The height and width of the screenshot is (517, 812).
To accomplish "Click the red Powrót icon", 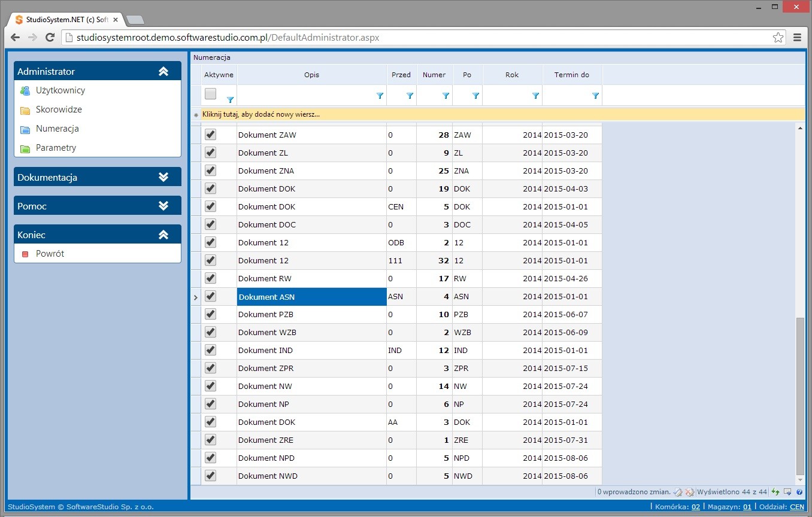I will pyautogui.click(x=25, y=254).
